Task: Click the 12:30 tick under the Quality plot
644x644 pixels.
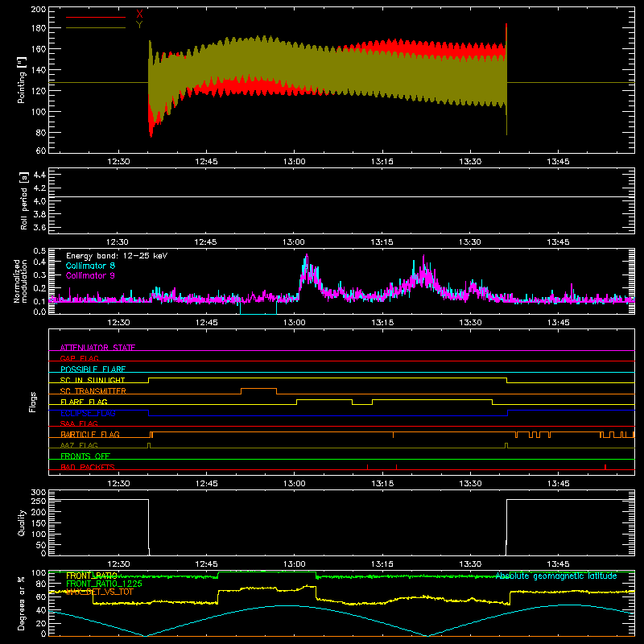Action: point(118,564)
